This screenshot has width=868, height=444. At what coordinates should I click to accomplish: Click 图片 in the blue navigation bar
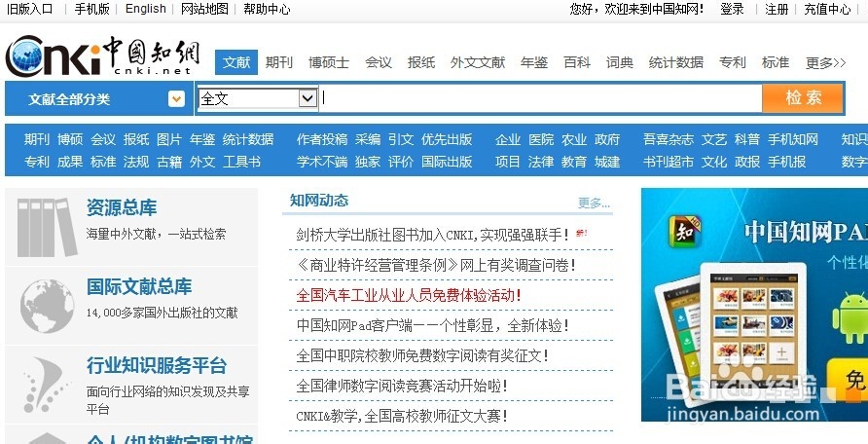point(169,139)
